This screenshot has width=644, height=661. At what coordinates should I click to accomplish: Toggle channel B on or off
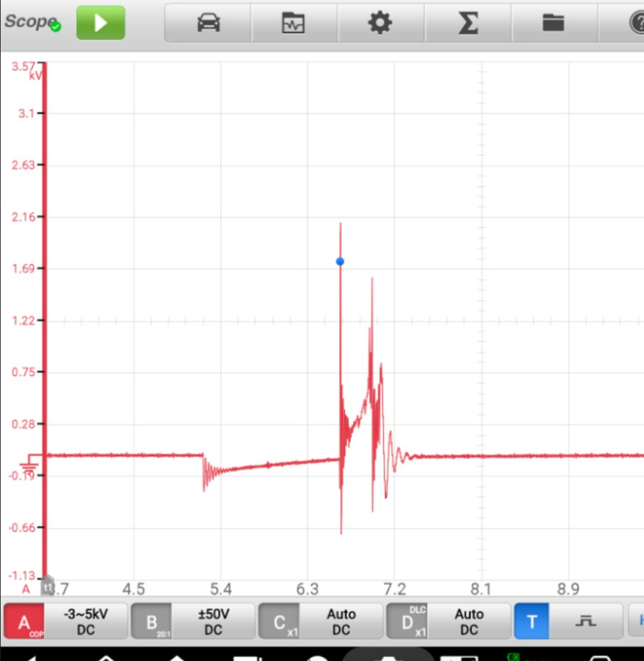(151, 621)
